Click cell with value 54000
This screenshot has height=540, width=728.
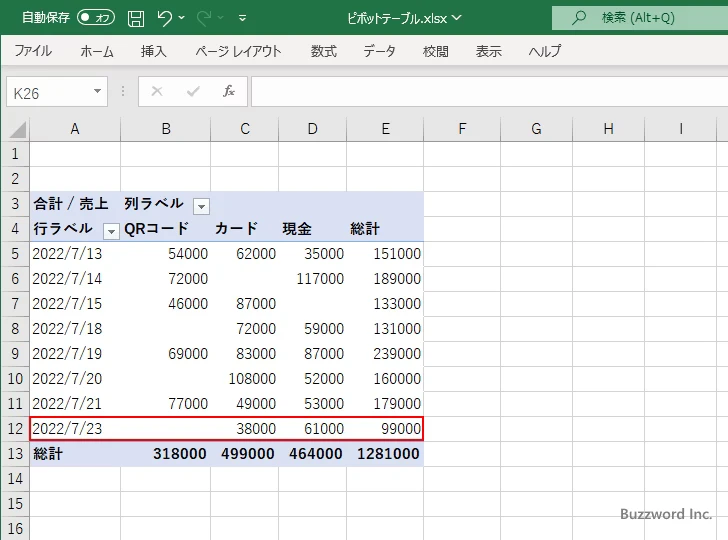click(x=166, y=254)
